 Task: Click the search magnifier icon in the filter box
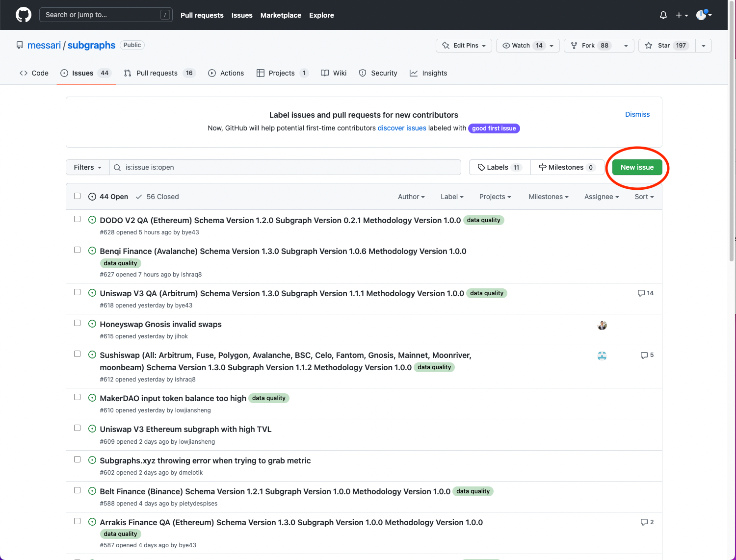pos(117,167)
